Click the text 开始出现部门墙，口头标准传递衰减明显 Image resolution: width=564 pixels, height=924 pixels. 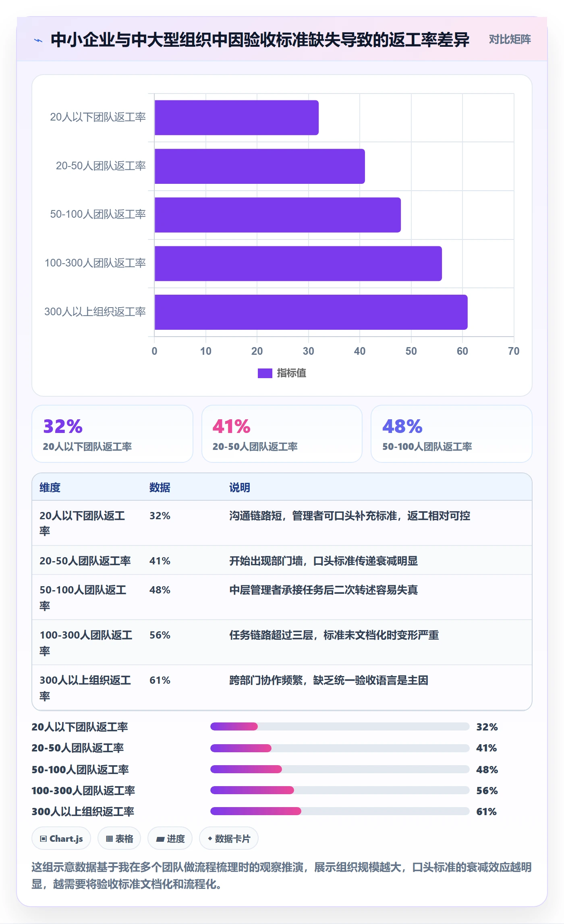click(x=323, y=561)
